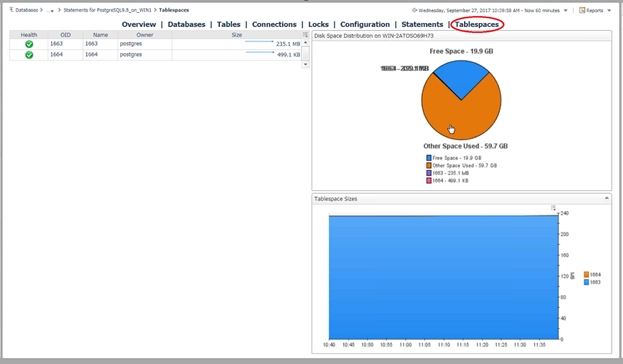Click the Statements for PostgreSQL breadcrumb link
This screenshot has width=623, height=364.
pyautogui.click(x=107, y=10)
